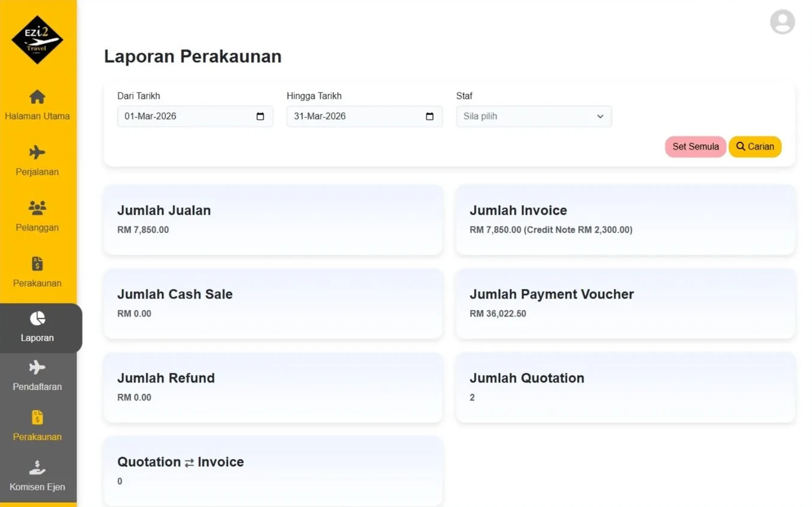812x507 pixels.
Task: Open the Hingga Tarikh calendar picker icon
Action: point(429,116)
